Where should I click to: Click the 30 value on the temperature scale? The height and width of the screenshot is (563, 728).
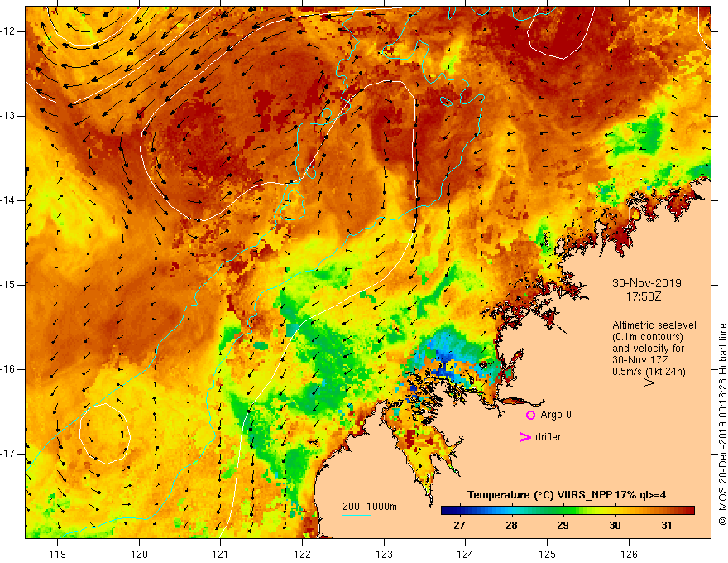[615, 526]
